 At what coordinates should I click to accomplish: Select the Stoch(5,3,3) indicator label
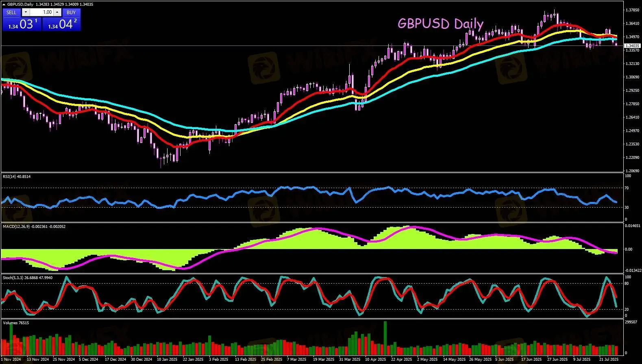tap(28, 277)
